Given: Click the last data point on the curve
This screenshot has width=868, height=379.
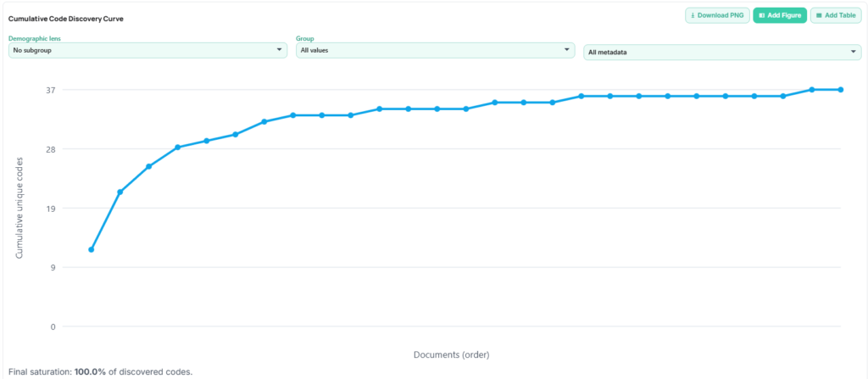Looking at the screenshot, I should tap(840, 89).
